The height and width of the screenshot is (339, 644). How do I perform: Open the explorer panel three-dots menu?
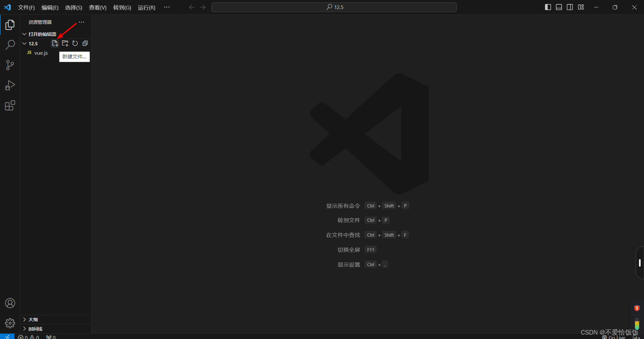(82, 22)
